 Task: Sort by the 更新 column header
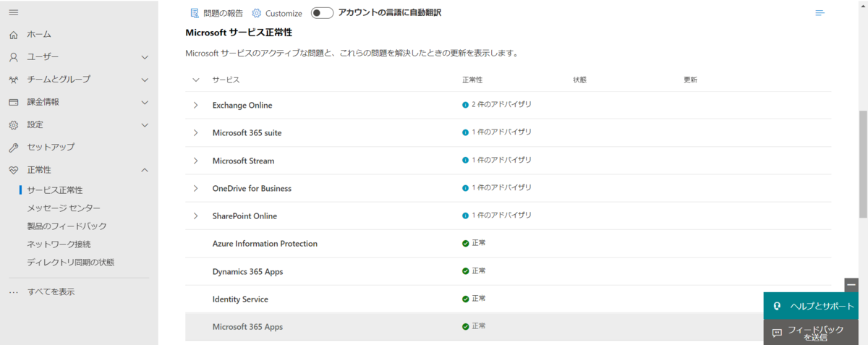[690, 80]
